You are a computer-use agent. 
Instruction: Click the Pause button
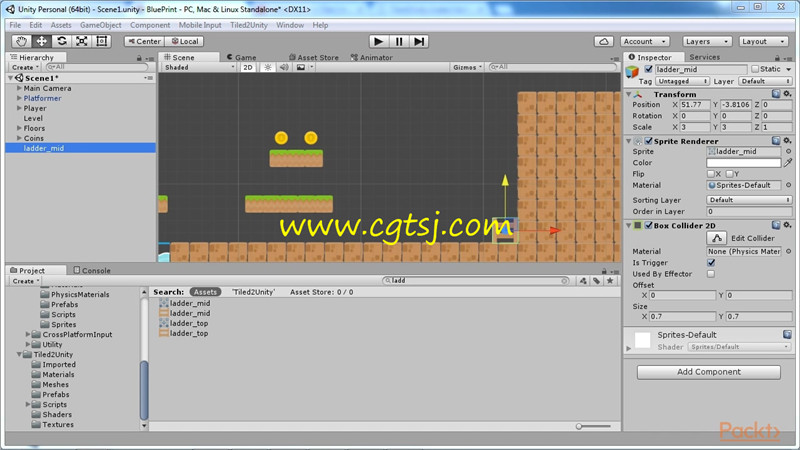pyautogui.click(x=398, y=41)
